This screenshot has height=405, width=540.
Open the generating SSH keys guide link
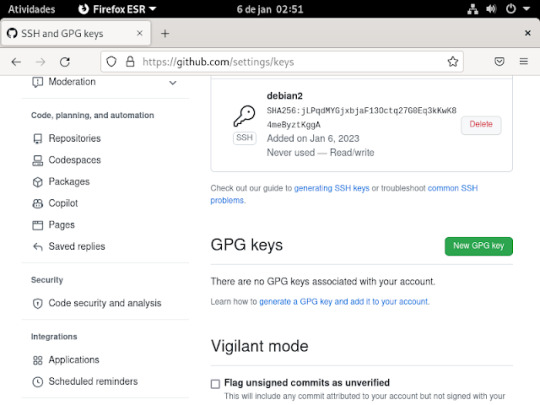(x=332, y=188)
